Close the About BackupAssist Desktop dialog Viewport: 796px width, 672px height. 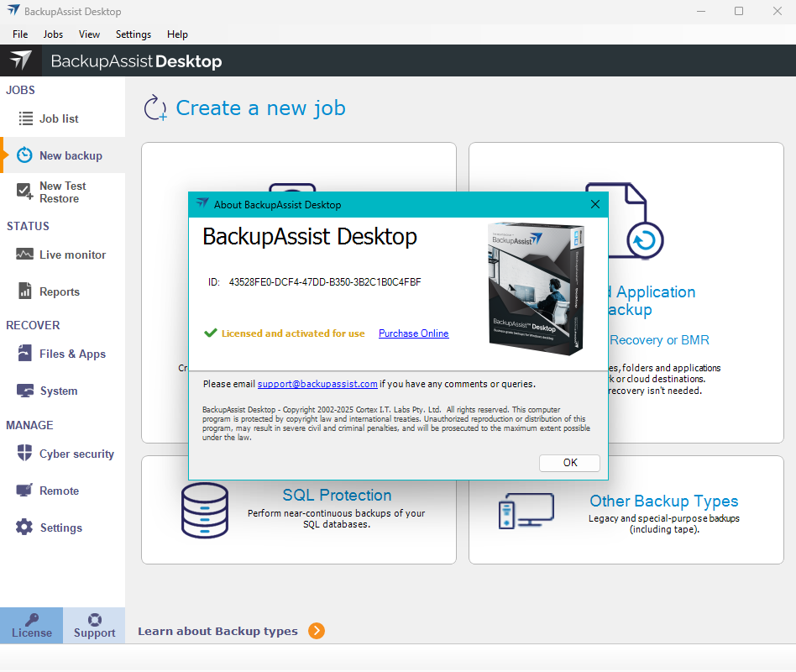coord(595,204)
